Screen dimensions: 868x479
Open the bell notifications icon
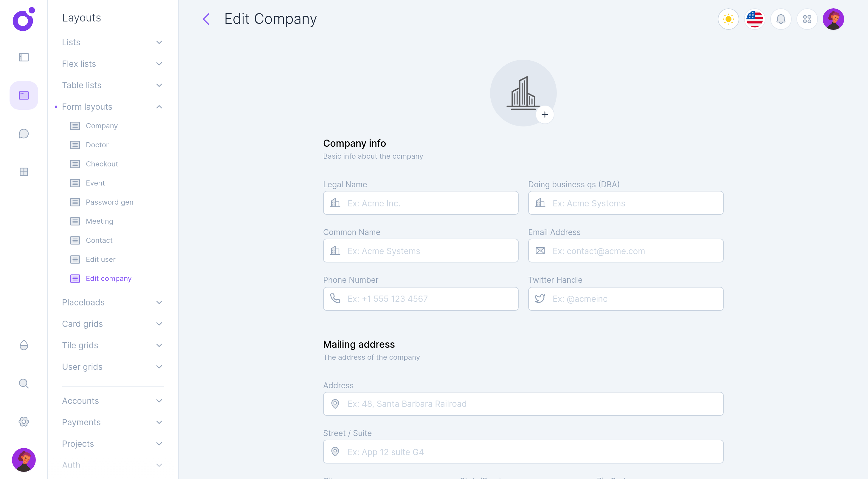(x=781, y=19)
